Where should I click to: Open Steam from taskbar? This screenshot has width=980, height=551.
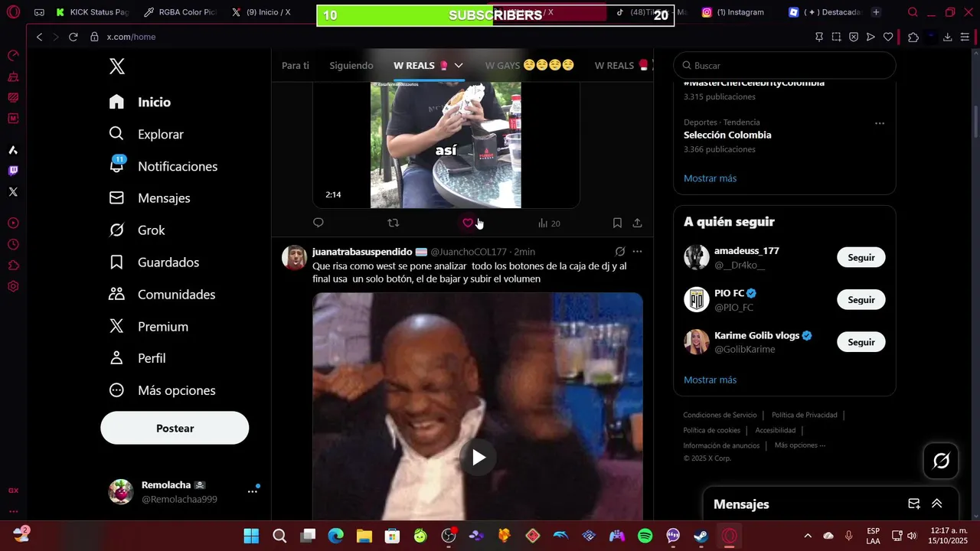701,536
